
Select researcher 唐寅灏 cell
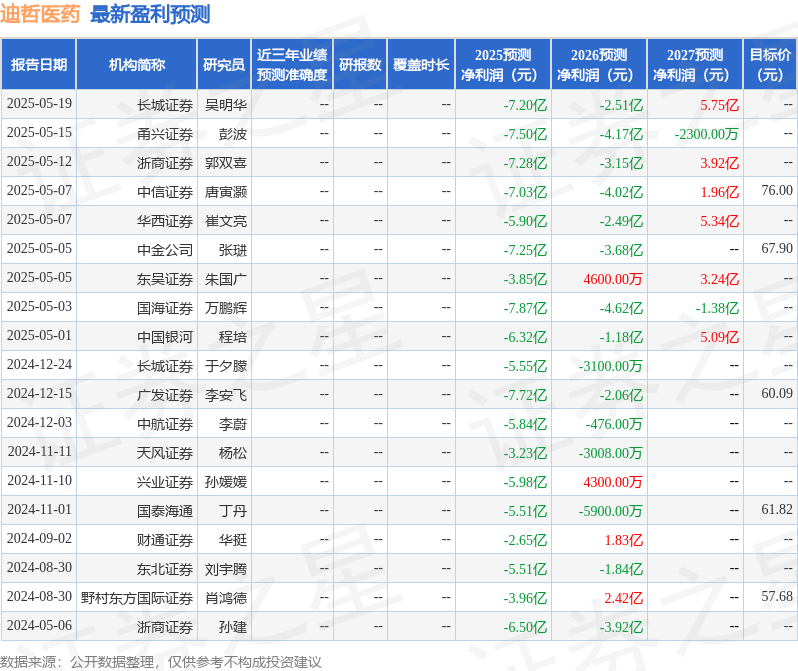[225, 192]
